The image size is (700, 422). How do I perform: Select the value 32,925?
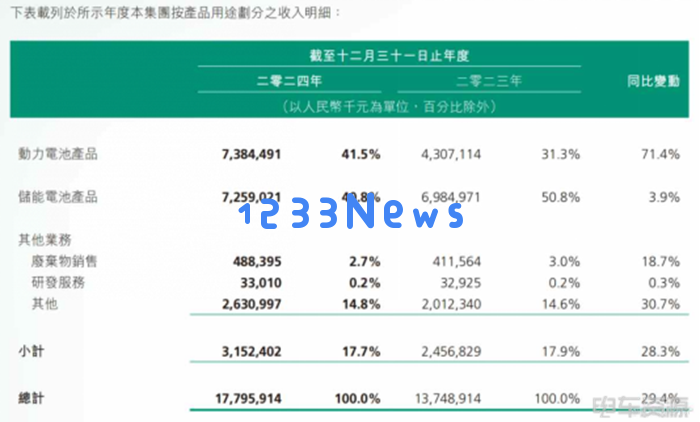461,283
